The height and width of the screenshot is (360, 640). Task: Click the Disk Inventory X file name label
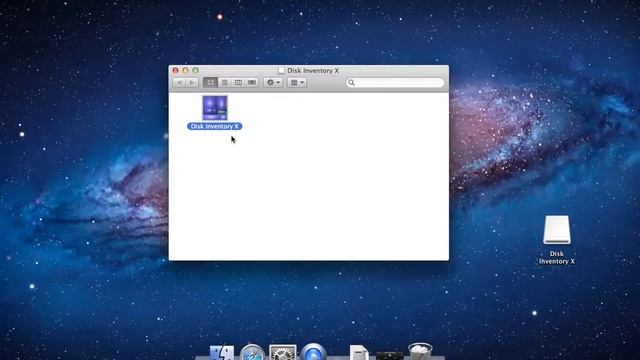pyautogui.click(x=215, y=127)
